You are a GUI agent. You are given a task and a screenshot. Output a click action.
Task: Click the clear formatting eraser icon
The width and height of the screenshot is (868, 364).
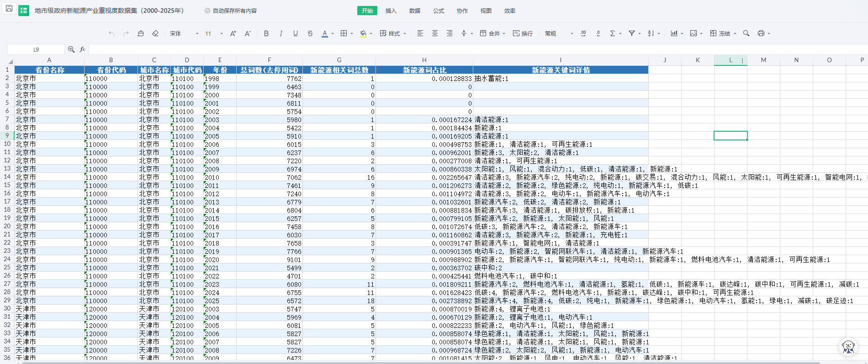[x=155, y=33]
